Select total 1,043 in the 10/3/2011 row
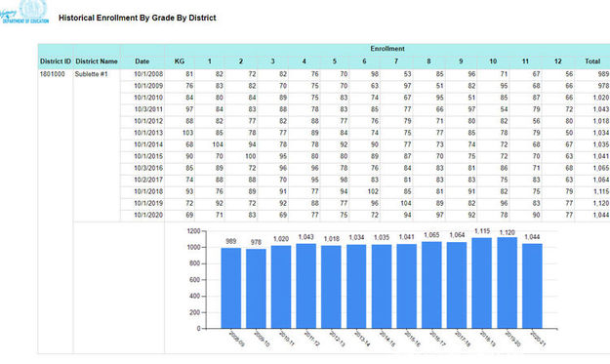 (601, 109)
